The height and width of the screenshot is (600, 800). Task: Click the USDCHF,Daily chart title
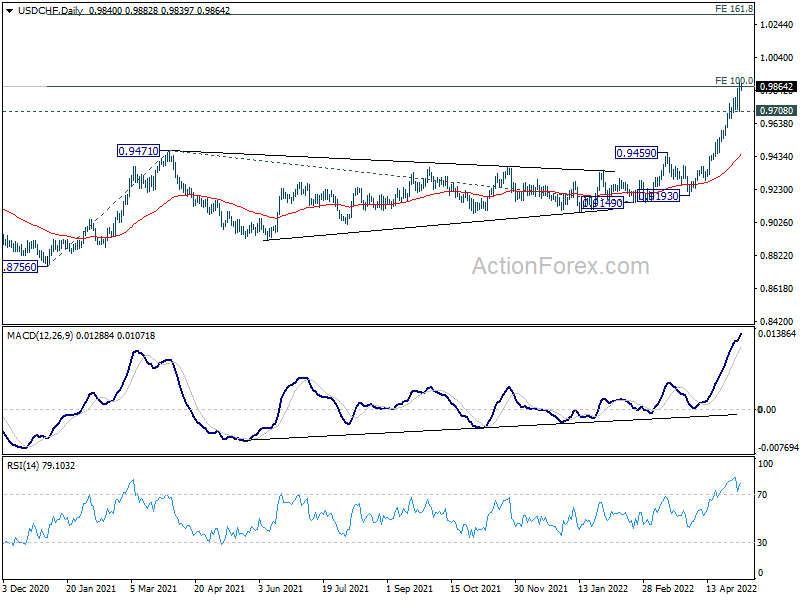(50, 10)
